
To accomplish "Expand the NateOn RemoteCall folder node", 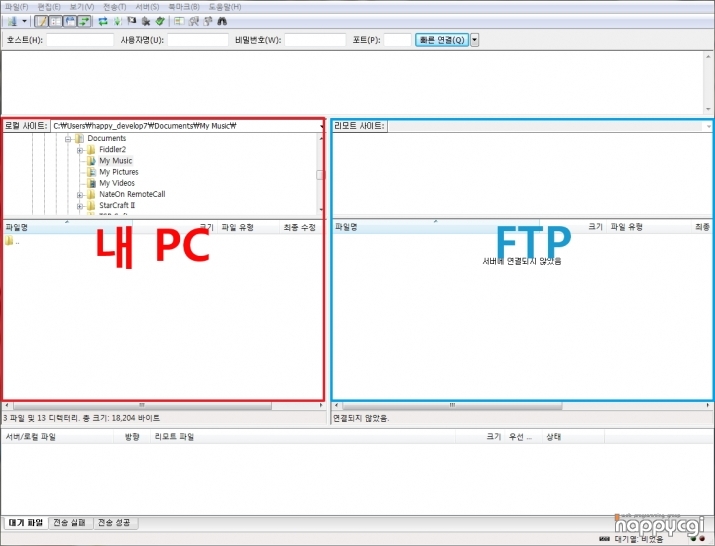I will pos(80,195).
